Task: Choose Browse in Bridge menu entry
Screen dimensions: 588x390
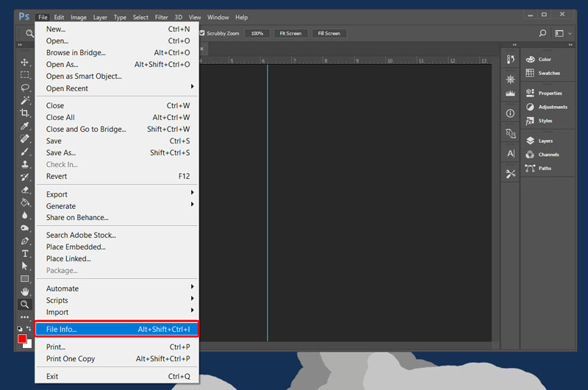Action: pyautogui.click(x=117, y=52)
